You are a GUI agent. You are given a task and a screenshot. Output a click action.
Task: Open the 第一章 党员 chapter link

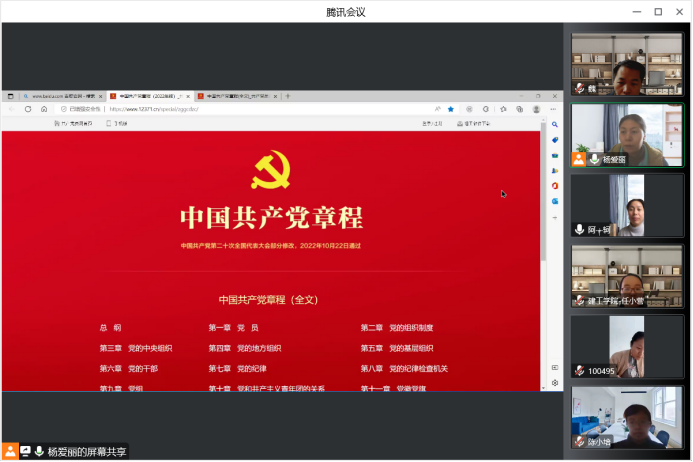234,328
